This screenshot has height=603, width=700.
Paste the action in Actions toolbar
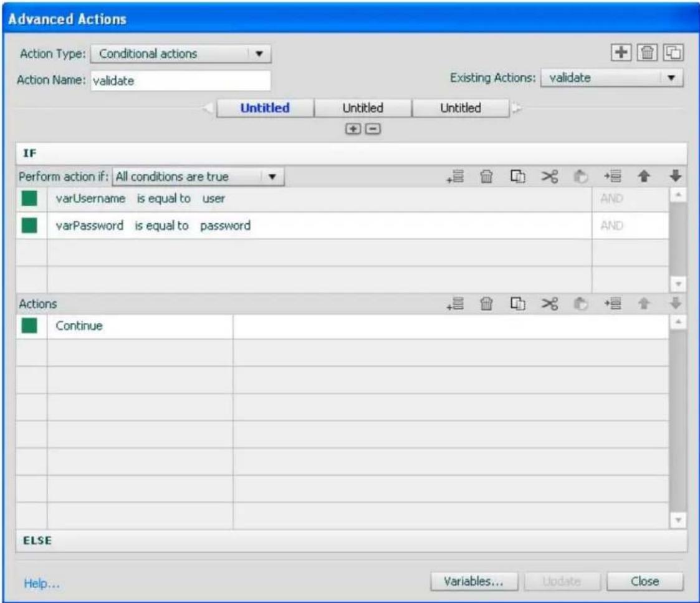click(x=580, y=304)
